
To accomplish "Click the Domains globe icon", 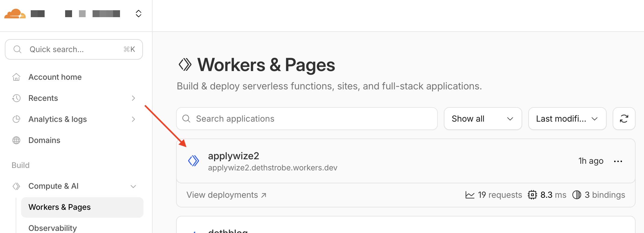I will pyautogui.click(x=16, y=140).
